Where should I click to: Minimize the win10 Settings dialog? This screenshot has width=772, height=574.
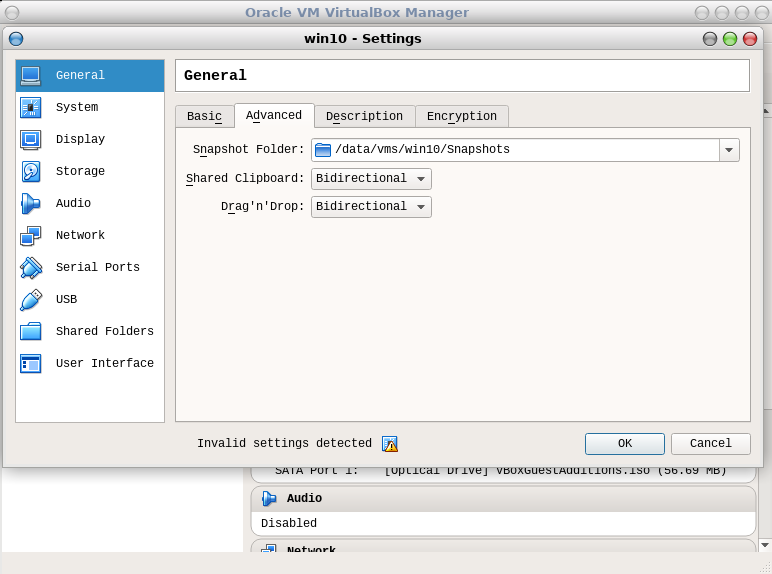[x=709, y=38]
